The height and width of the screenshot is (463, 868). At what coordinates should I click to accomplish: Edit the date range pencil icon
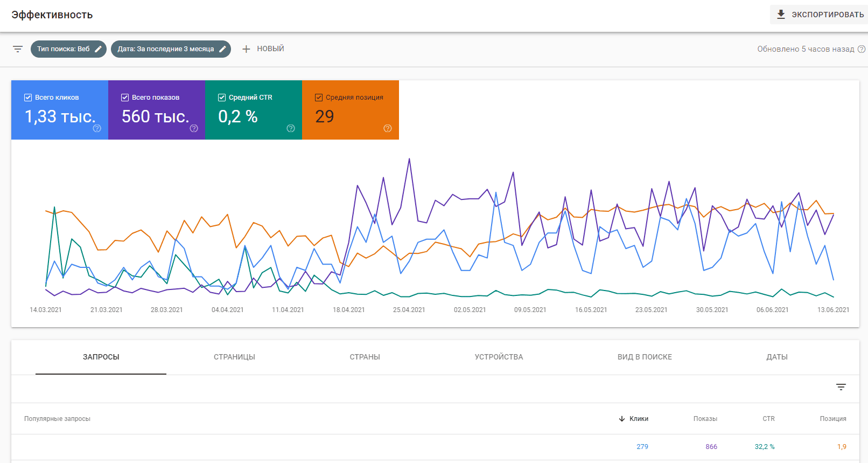point(222,49)
